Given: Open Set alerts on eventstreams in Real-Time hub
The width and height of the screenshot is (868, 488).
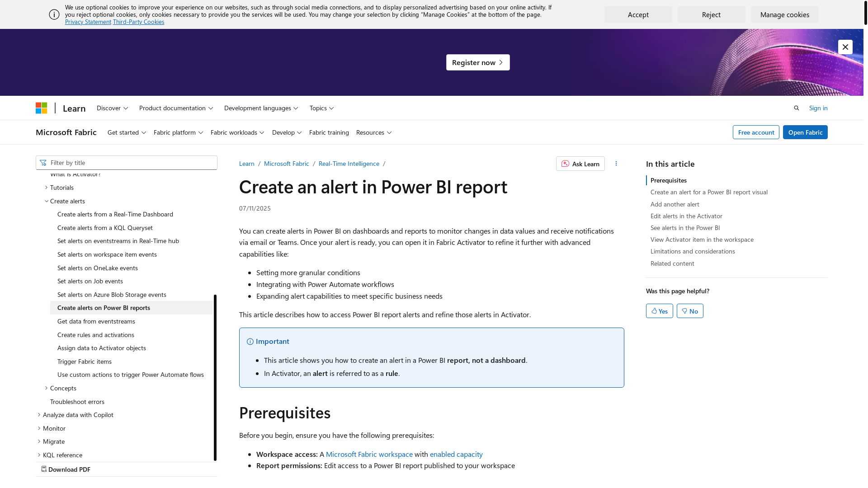Looking at the screenshot, I should [118, 241].
